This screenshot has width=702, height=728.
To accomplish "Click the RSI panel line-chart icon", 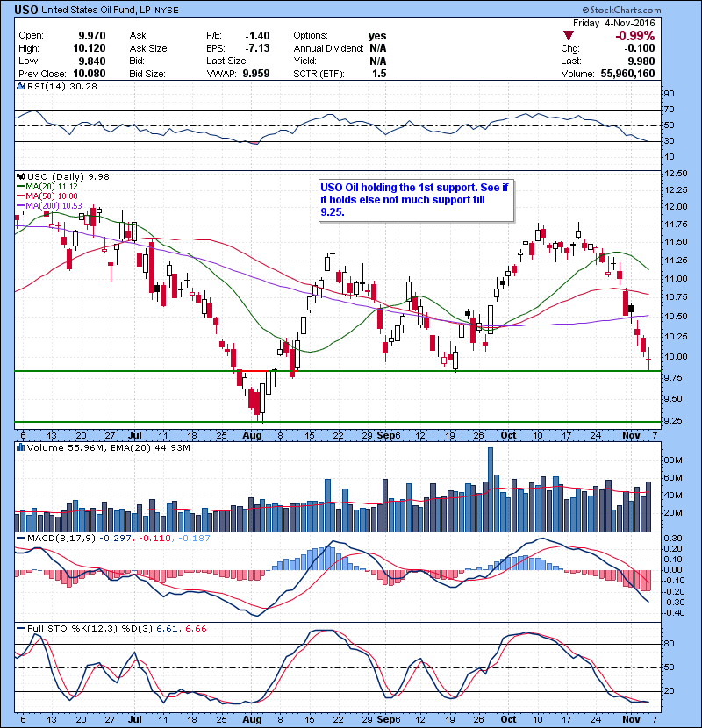I will (x=20, y=86).
